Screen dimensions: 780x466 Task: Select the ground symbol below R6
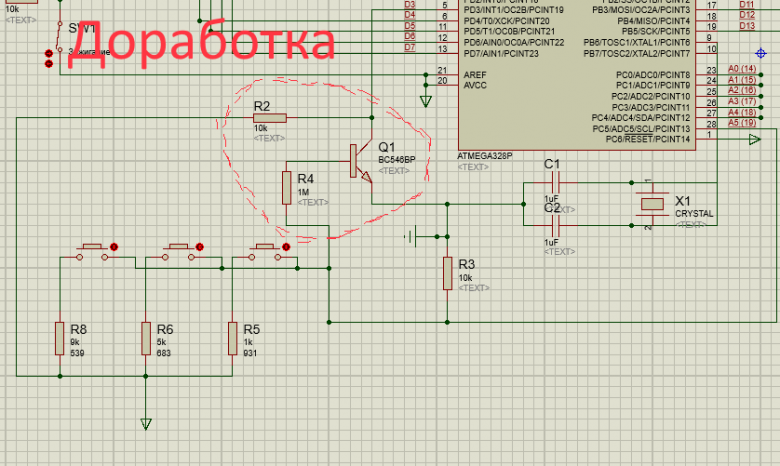pos(145,423)
